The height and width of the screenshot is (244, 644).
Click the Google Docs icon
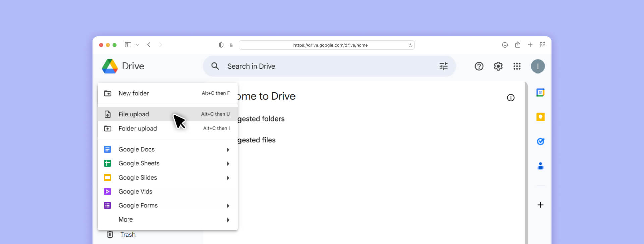[x=107, y=149]
